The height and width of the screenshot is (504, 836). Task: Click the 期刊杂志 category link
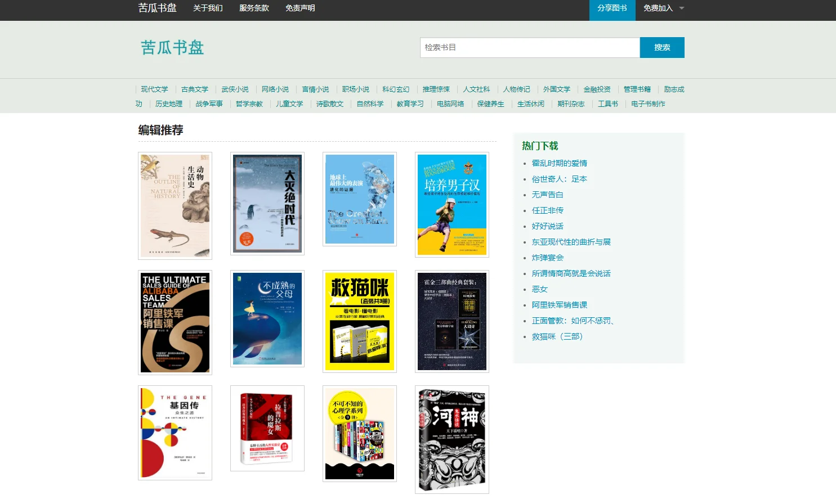[571, 104]
